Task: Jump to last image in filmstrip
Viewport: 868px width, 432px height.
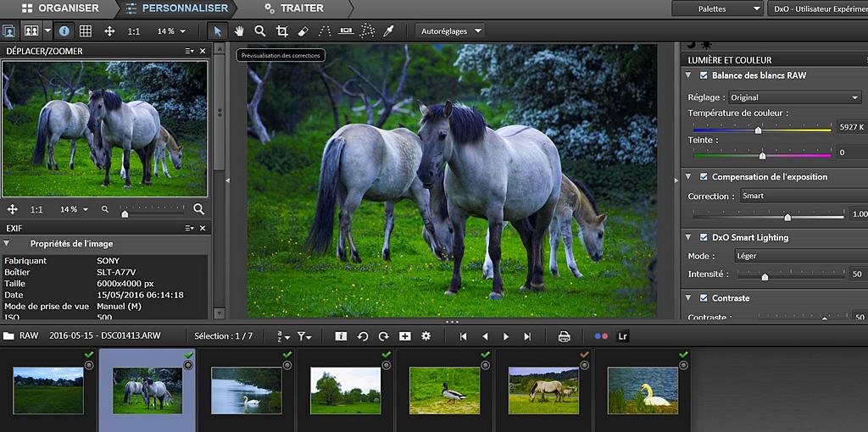Action: tap(527, 336)
